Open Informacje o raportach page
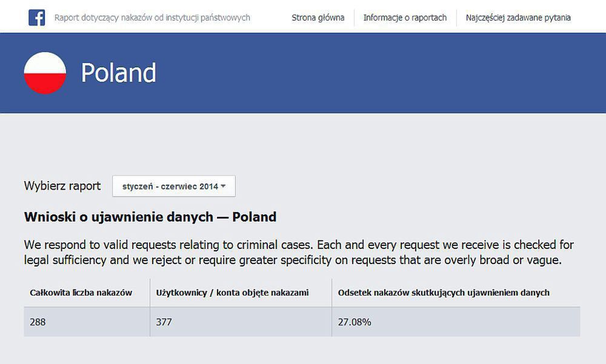Image resolution: width=606 pixels, height=364 pixels. coord(405,18)
